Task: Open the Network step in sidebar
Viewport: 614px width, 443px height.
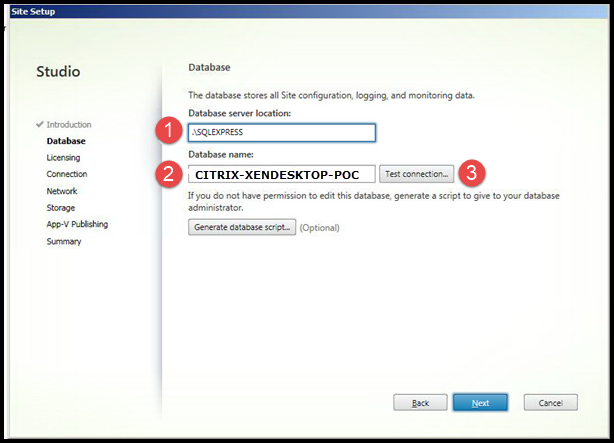Action: click(62, 191)
